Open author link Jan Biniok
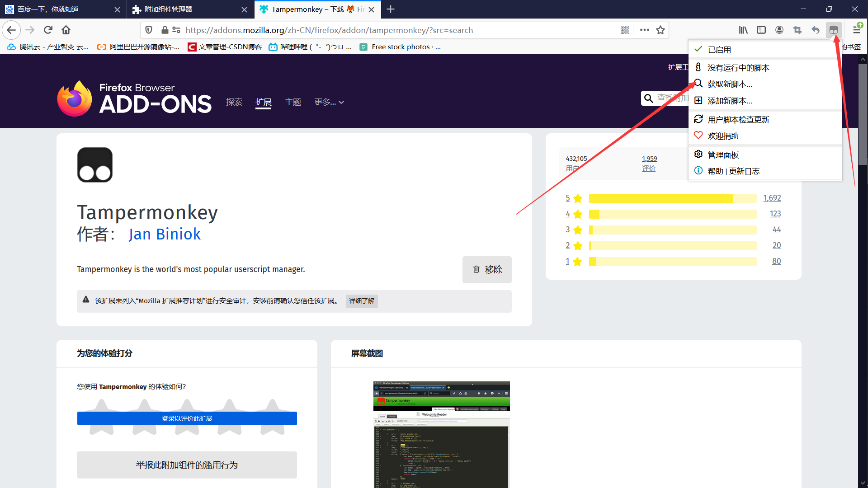Screen dimensions: 868x488 point(165,235)
